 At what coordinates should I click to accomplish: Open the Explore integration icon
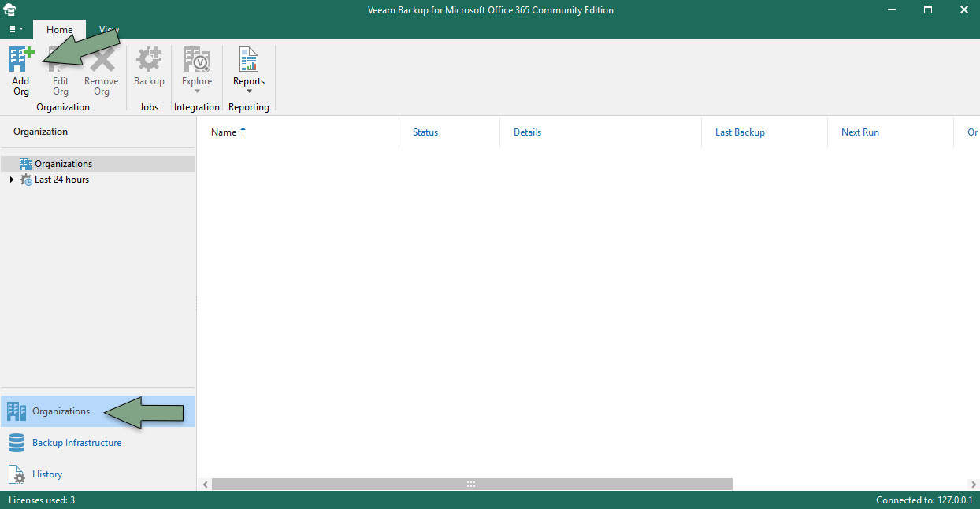197,61
